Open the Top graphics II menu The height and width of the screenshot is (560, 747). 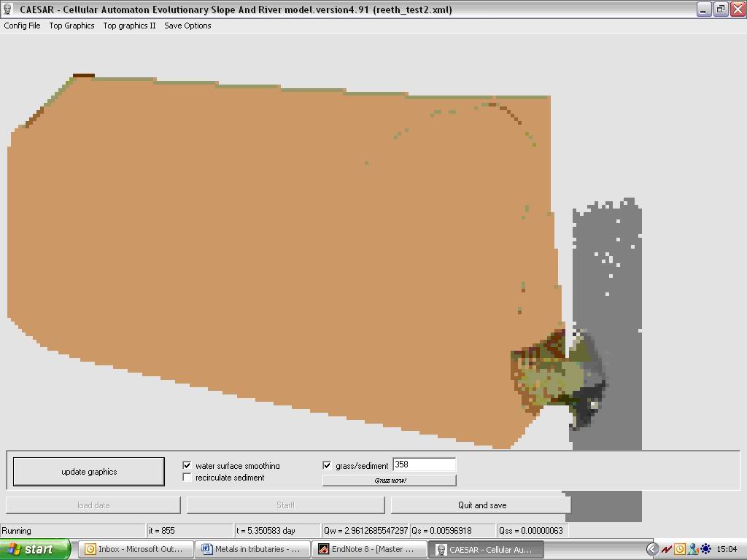pyautogui.click(x=129, y=26)
